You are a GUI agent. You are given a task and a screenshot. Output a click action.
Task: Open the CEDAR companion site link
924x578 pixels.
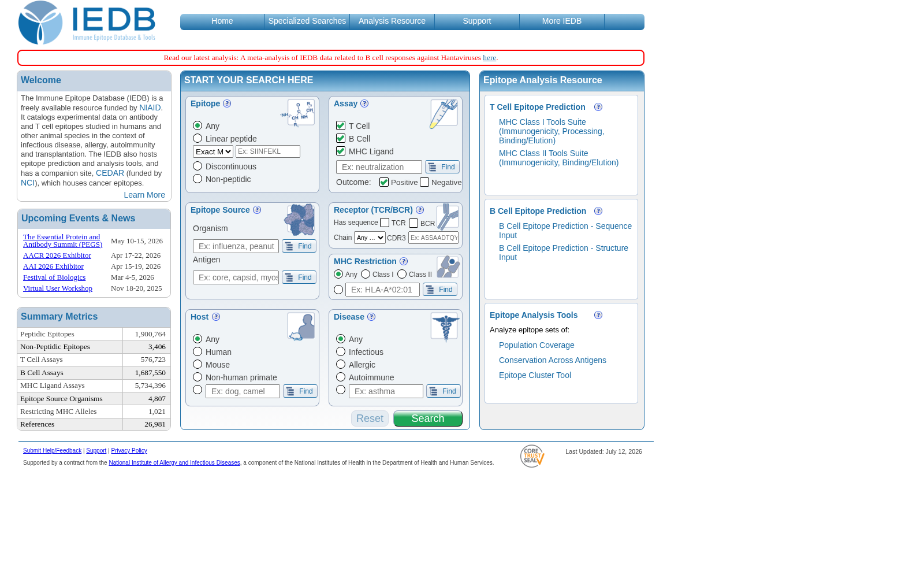110,173
